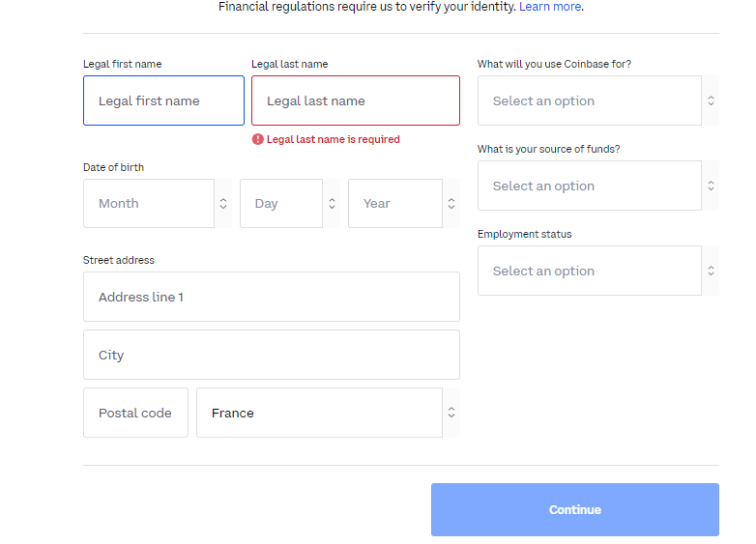Open the Learn more link
The width and height of the screenshot is (756, 544).
(x=550, y=7)
